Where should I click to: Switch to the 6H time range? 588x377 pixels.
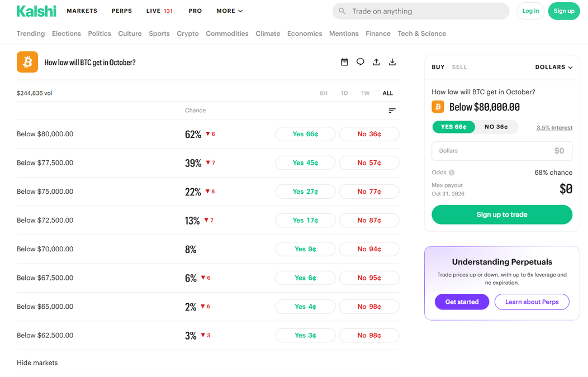[324, 93]
